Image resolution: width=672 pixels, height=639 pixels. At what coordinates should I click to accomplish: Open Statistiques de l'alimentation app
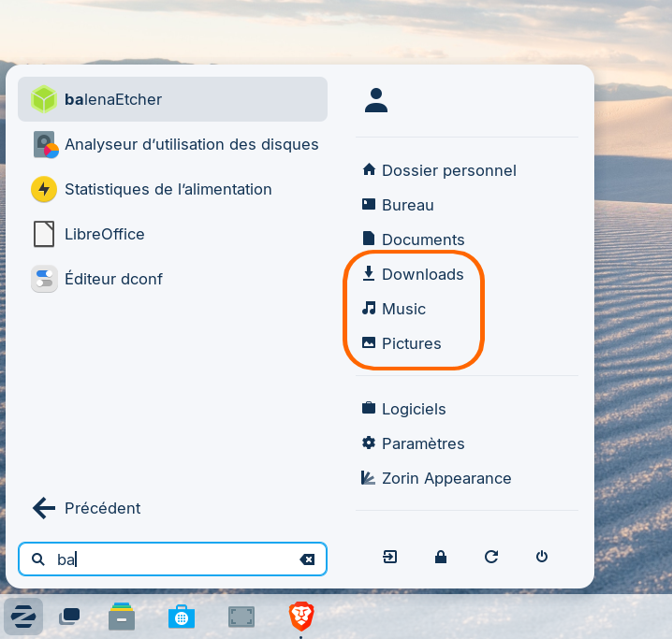tap(172, 189)
